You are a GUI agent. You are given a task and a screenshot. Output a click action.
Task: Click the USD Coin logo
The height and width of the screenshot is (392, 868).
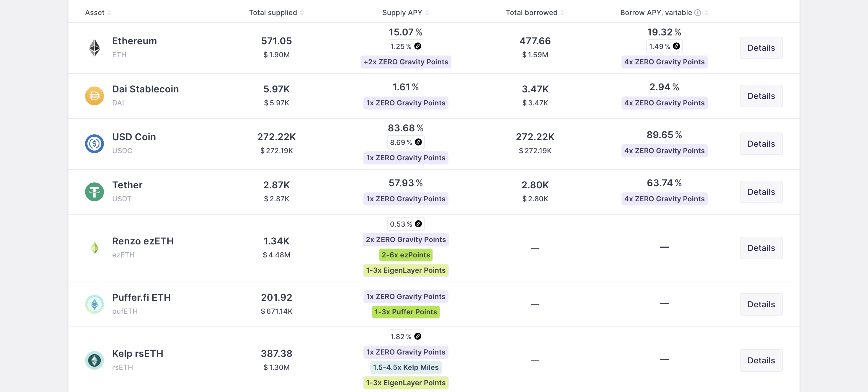pyautogui.click(x=94, y=144)
